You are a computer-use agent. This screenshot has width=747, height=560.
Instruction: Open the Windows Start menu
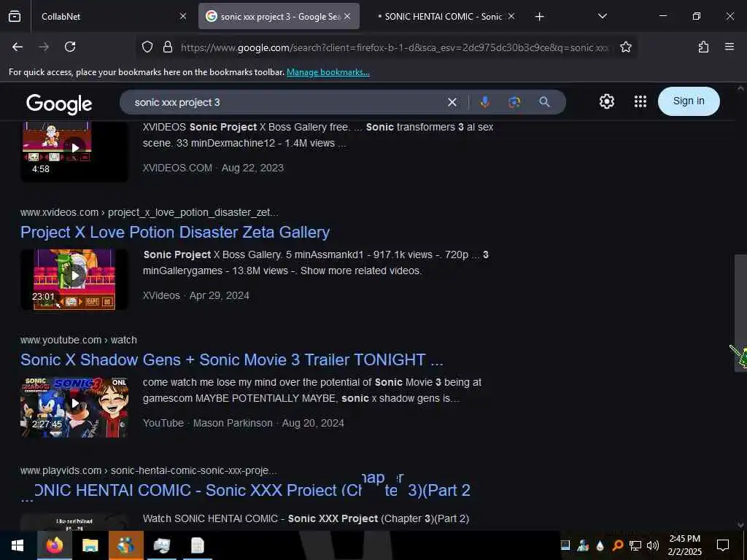click(x=18, y=545)
